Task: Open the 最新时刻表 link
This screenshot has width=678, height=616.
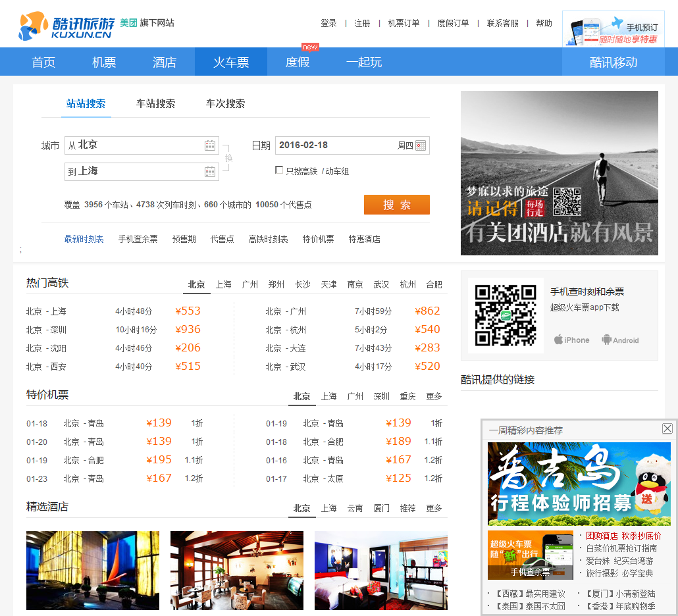Action: [x=84, y=239]
